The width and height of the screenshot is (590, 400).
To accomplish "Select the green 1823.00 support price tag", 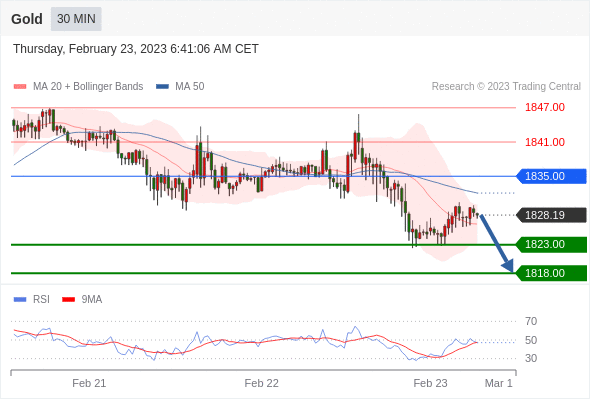I will click(x=551, y=245).
